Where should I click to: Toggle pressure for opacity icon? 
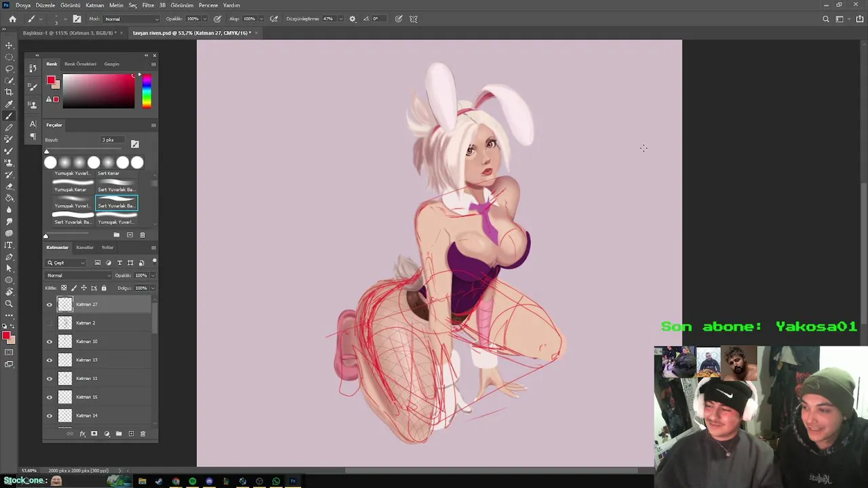coord(217,19)
